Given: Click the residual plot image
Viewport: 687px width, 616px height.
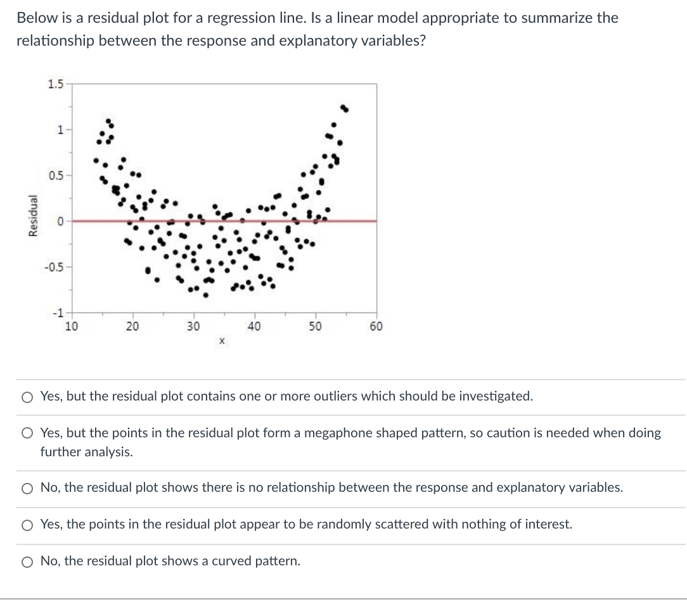Looking at the screenshot, I should (x=222, y=203).
